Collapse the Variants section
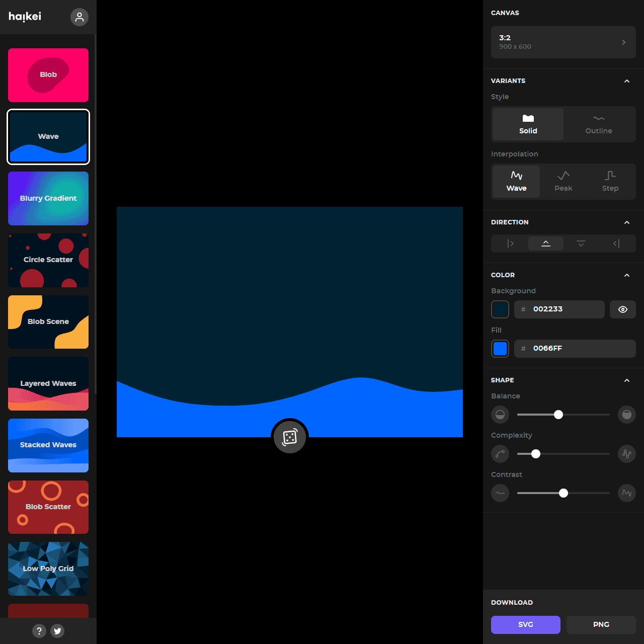The image size is (644, 644). tap(626, 81)
